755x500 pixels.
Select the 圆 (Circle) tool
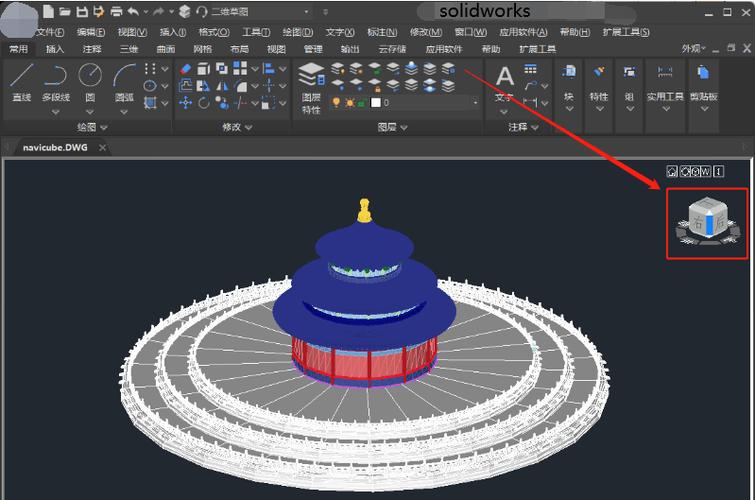[x=90, y=82]
